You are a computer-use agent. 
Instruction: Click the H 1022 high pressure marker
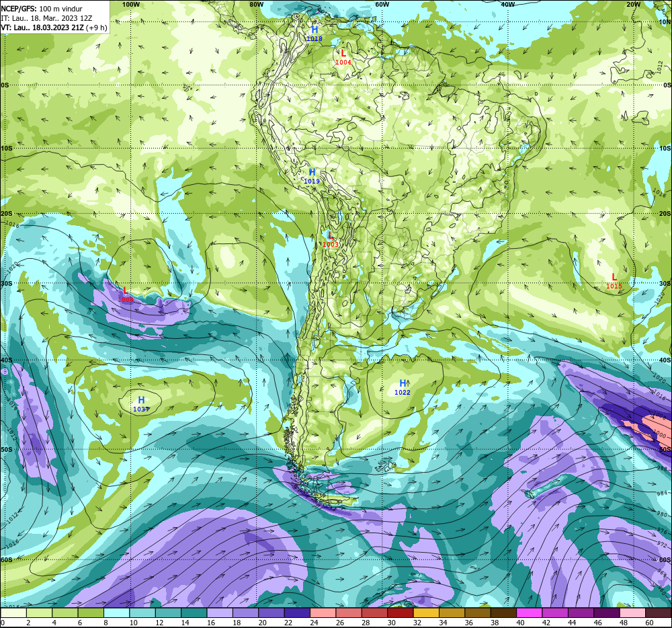[403, 387]
